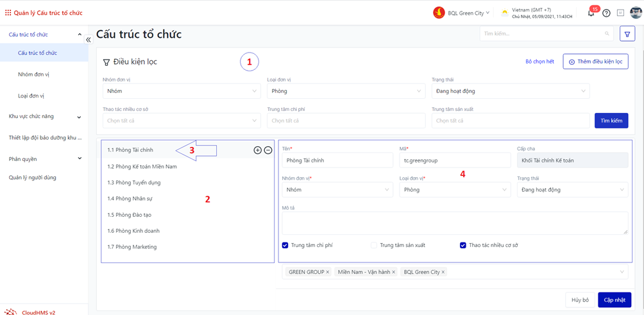Click the filter funnel button beside search
Screen dimensions: 644x315
click(627, 34)
